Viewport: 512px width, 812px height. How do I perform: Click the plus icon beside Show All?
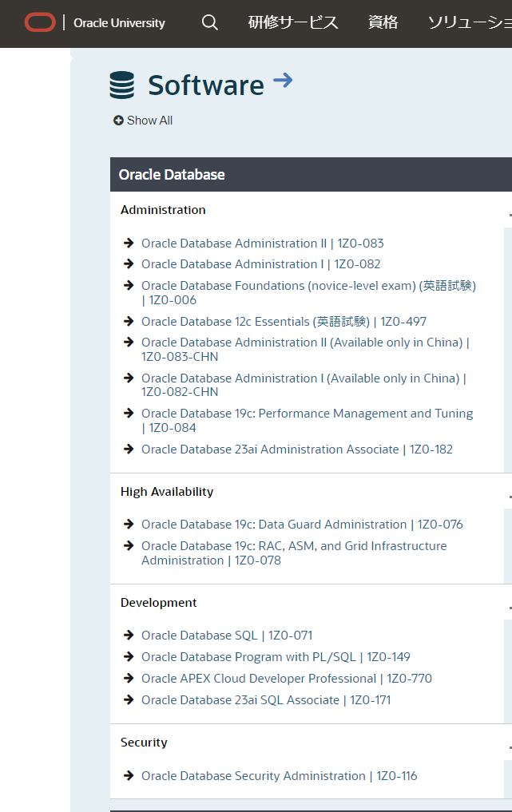[x=118, y=121]
